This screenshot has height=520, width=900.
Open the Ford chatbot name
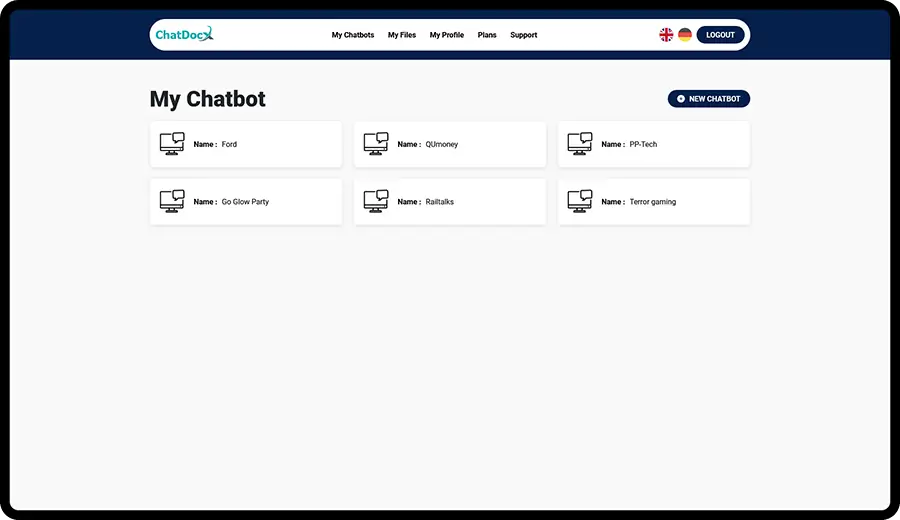(x=229, y=144)
